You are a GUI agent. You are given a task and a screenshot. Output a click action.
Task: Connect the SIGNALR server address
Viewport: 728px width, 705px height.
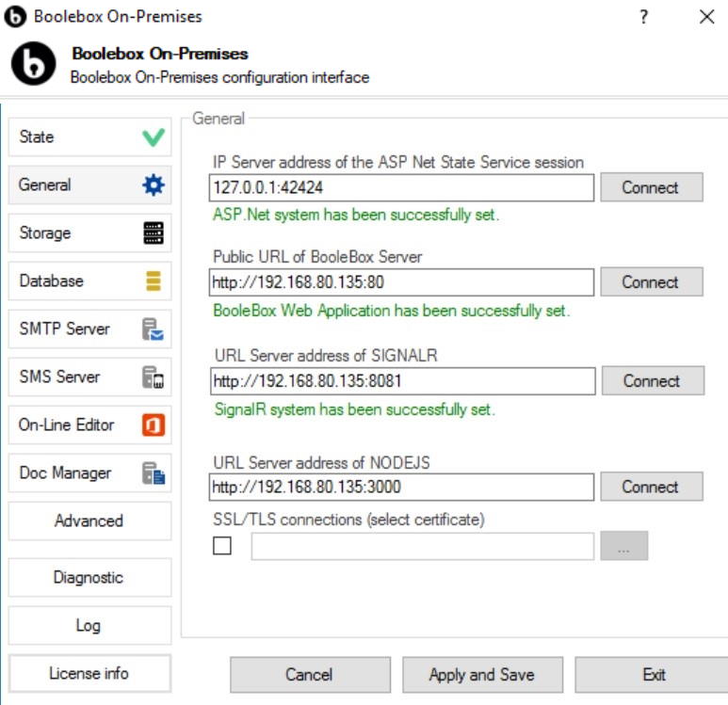pyautogui.click(x=653, y=380)
